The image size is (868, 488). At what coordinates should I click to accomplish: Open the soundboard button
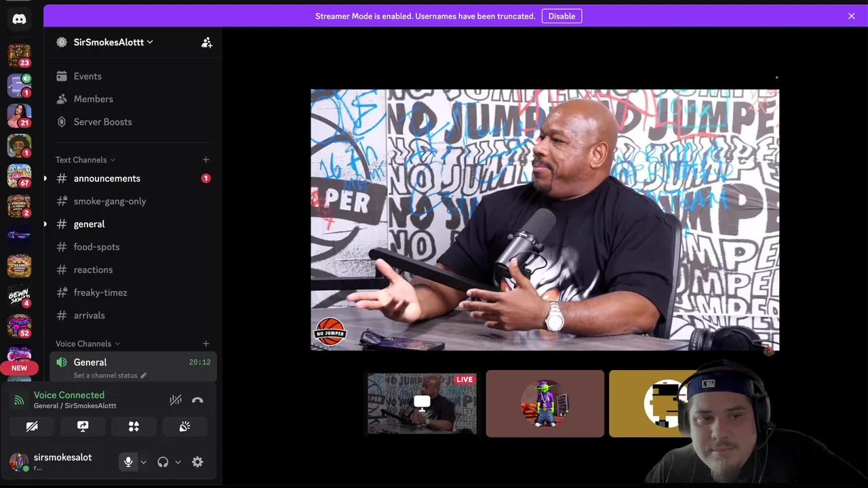(184, 426)
